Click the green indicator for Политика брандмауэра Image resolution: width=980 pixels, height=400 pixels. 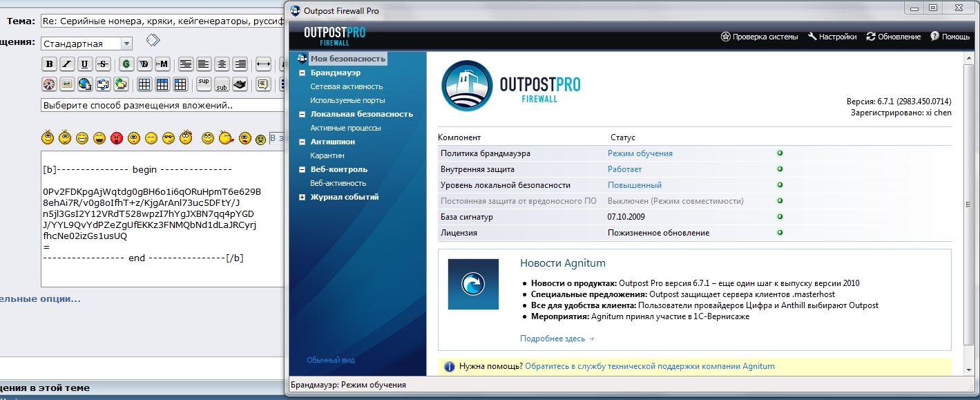coord(780,153)
